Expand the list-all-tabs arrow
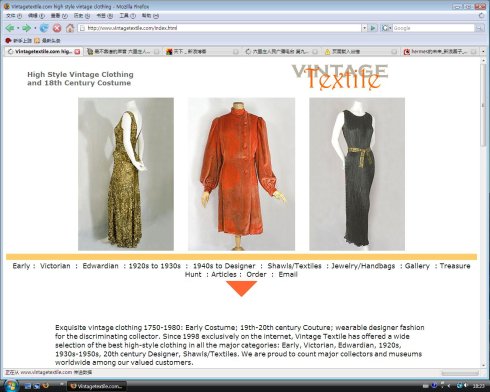Screen dimensions: 490x392 click(x=483, y=51)
